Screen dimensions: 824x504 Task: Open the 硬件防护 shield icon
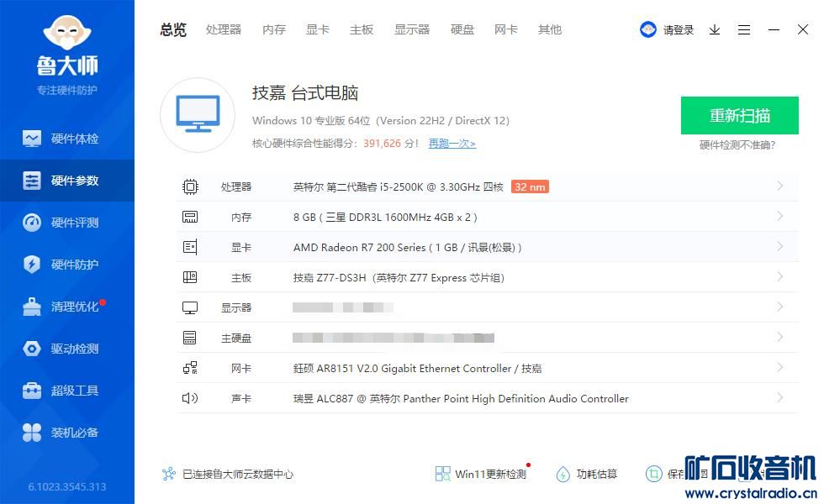click(32, 264)
